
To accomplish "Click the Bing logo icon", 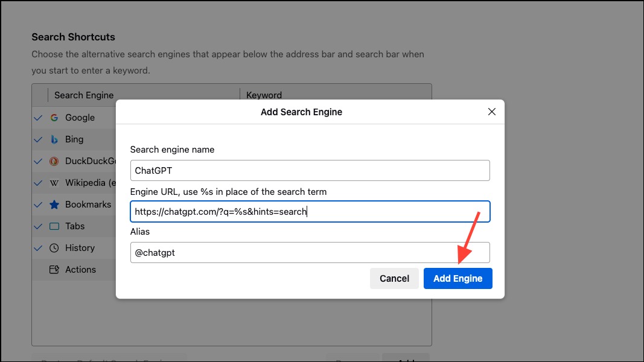I will click(x=54, y=139).
